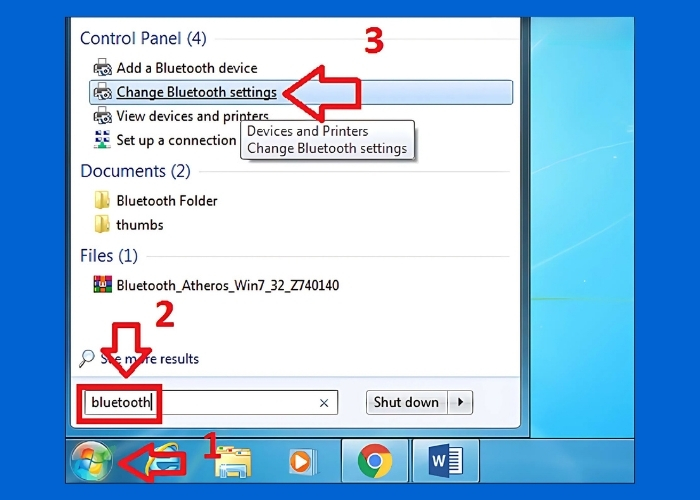
Task: Click See more results link
Action: pyautogui.click(x=148, y=359)
